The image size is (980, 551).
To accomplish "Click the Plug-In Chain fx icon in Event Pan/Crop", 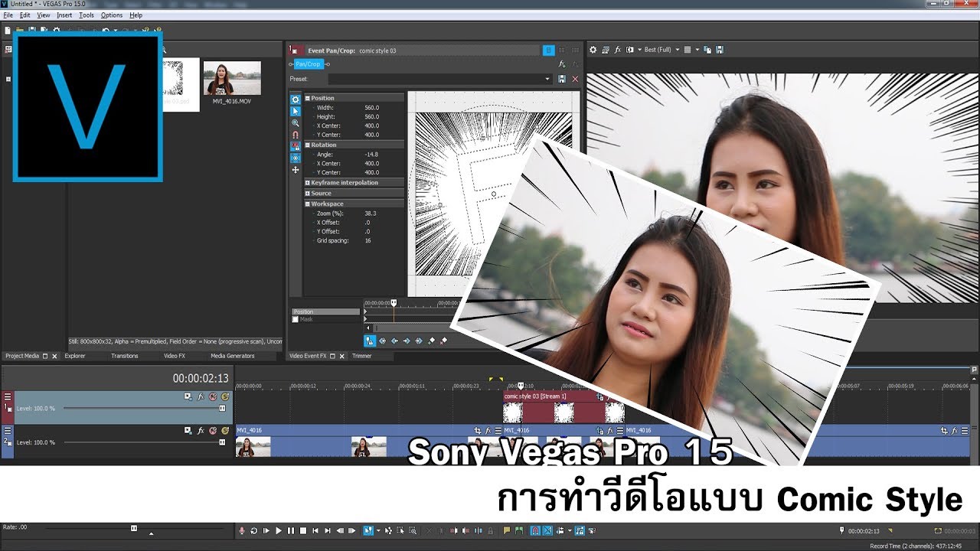I will tap(562, 64).
